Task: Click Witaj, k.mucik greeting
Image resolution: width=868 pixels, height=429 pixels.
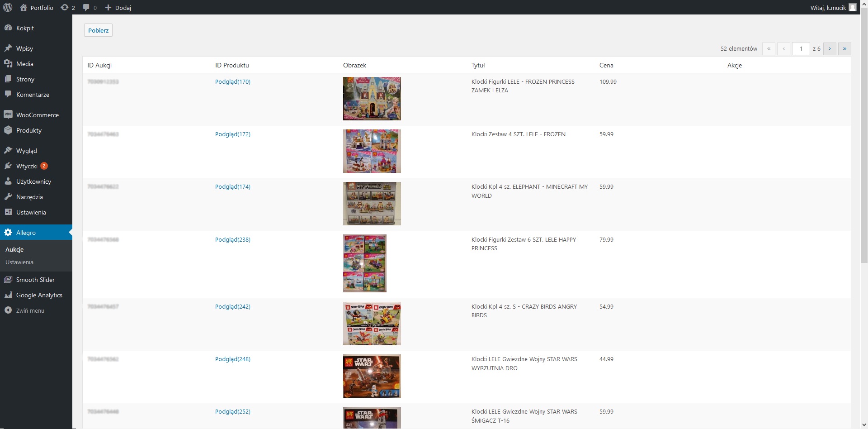Action: (x=828, y=8)
